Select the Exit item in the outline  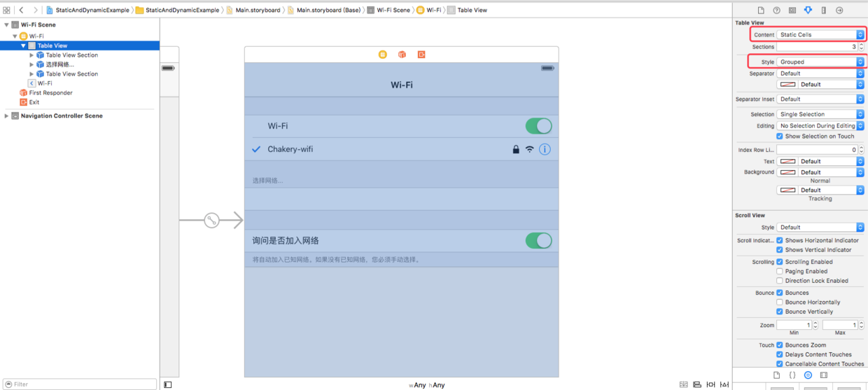(x=34, y=102)
